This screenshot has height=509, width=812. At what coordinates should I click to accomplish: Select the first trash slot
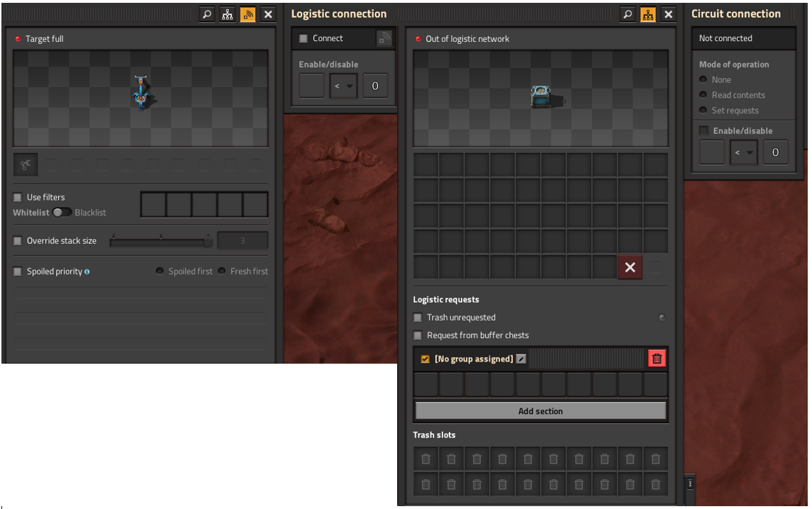coord(426,459)
